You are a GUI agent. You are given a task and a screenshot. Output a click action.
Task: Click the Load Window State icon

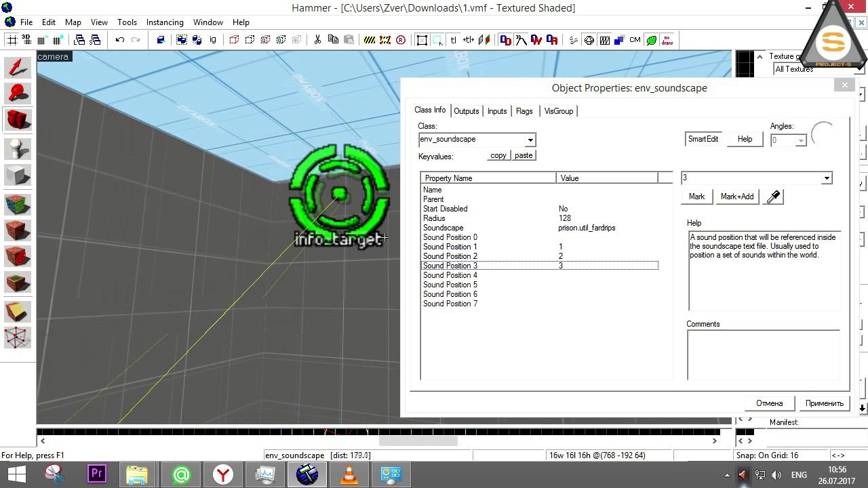pos(79,40)
